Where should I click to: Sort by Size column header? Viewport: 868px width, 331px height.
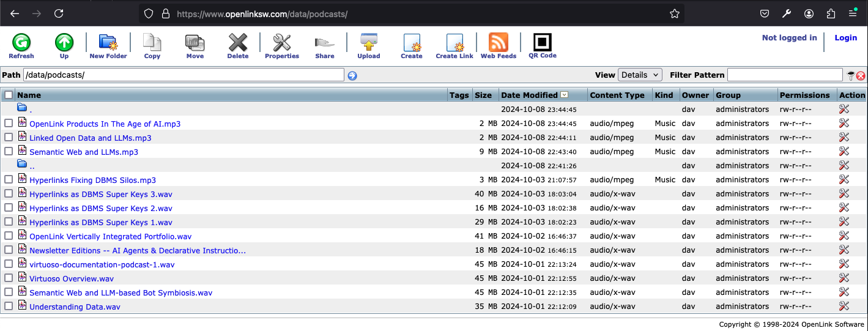pyautogui.click(x=483, y=95)
